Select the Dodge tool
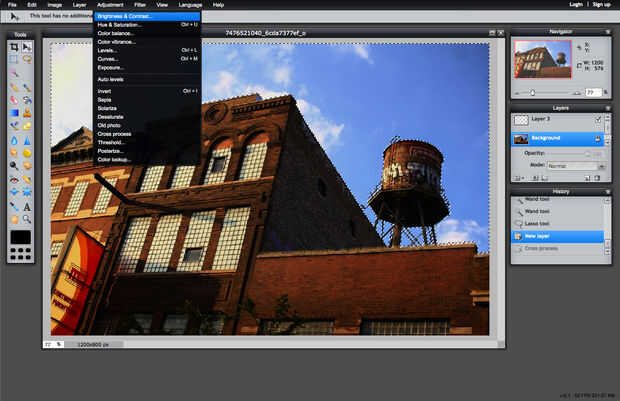 (x=14, y=166)
